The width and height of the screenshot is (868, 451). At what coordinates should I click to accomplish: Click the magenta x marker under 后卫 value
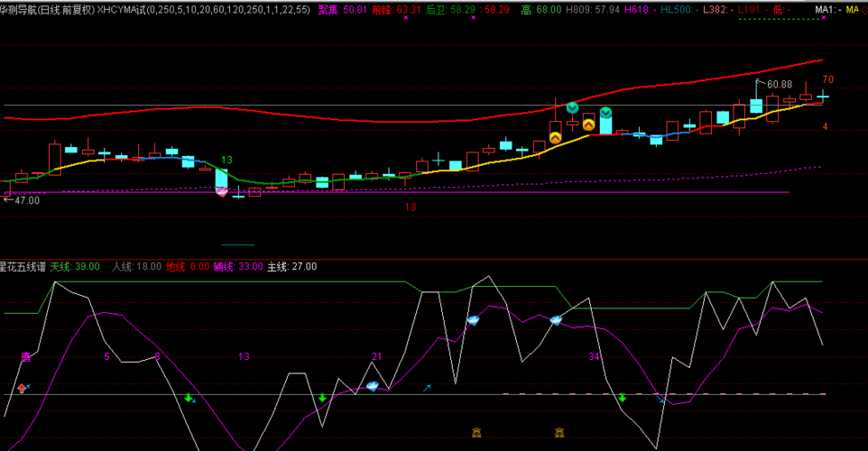tap(474, 18)
